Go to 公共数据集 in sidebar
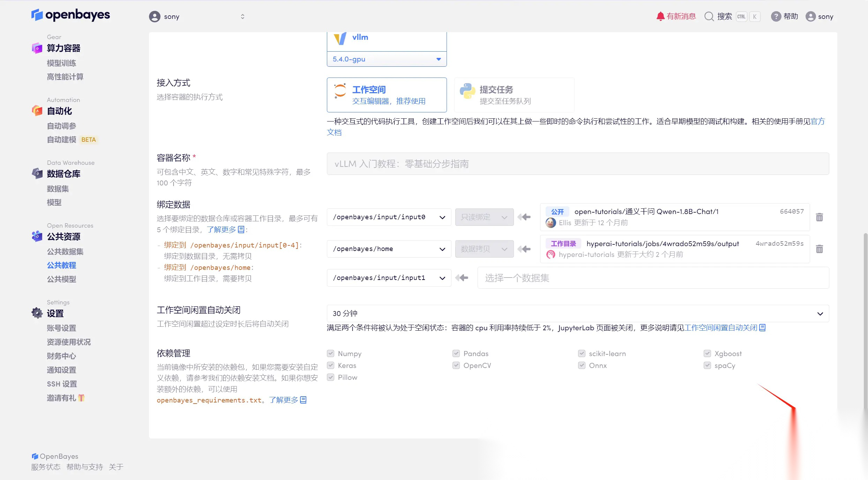868x480 pixels. 65,252
